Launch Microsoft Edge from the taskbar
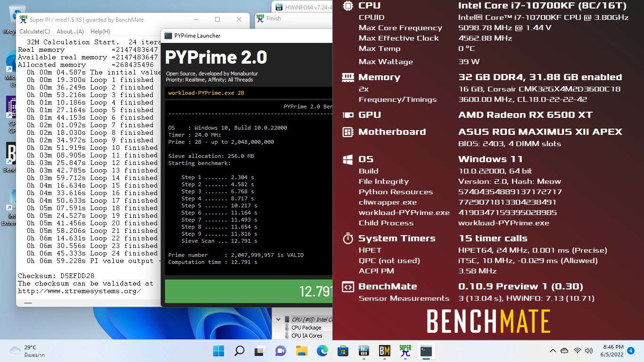644x362 pixels. pos(322,351)
